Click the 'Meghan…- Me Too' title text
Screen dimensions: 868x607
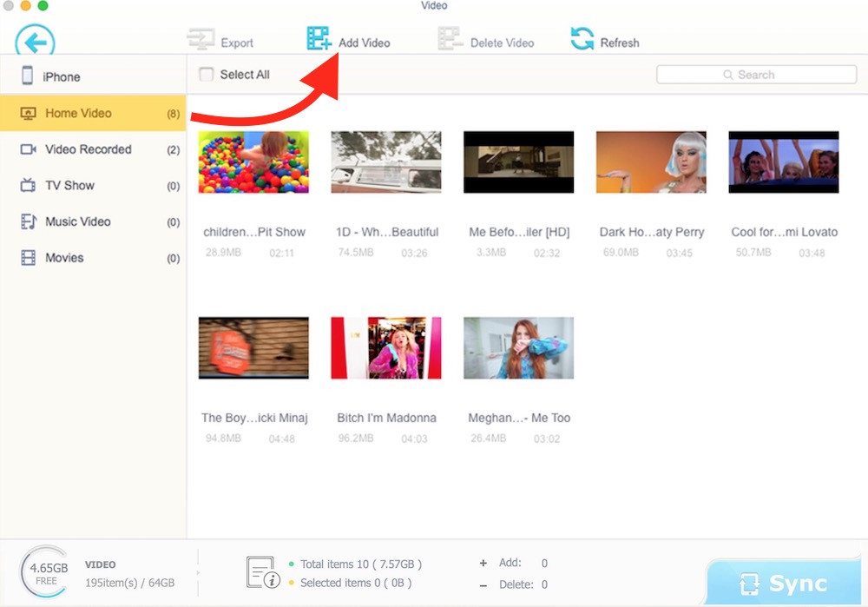(x=519, y=418)
